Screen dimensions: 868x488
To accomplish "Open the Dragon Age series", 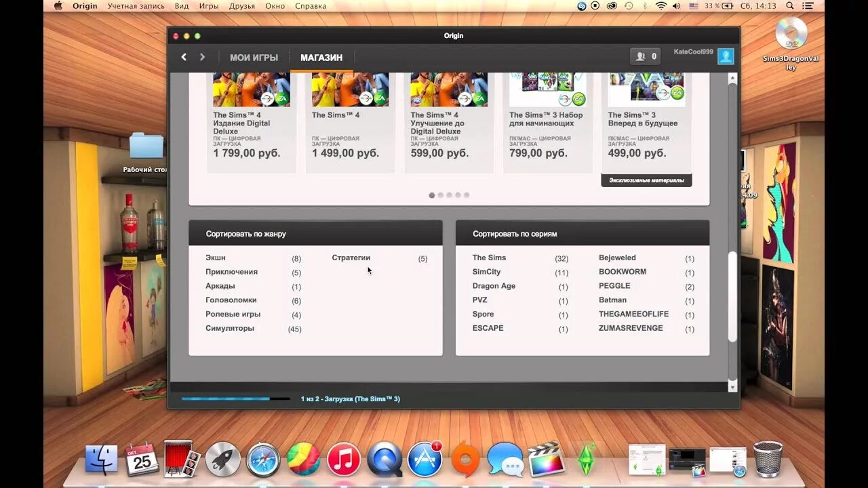I will (x=494, y=286).
